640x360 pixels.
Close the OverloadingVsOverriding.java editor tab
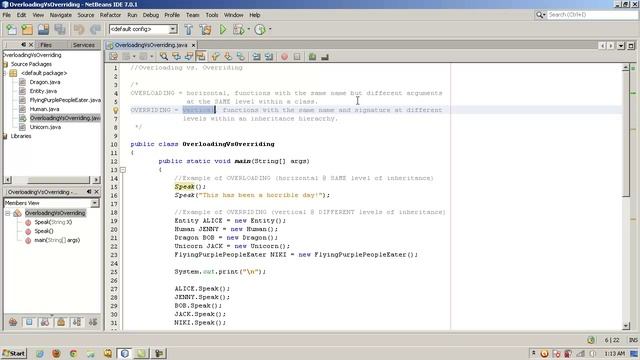pos(193,45)
